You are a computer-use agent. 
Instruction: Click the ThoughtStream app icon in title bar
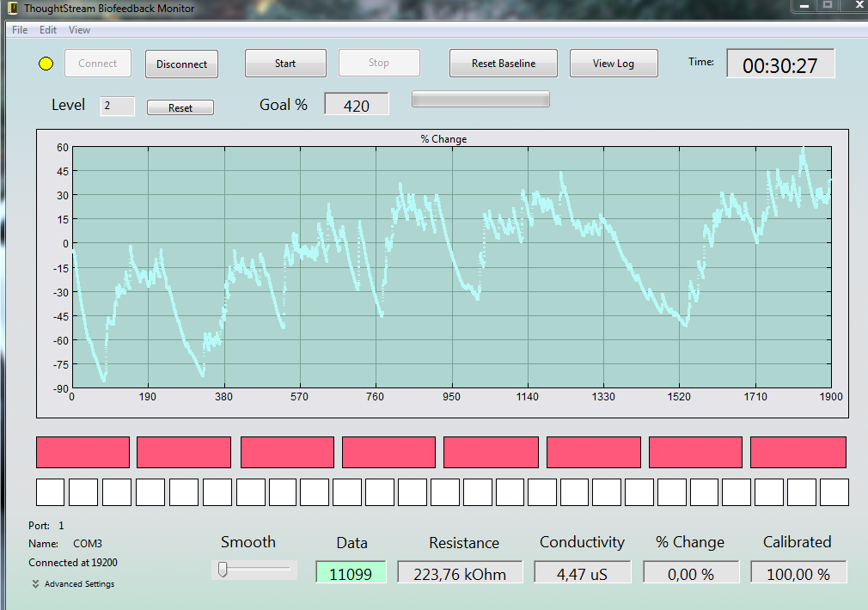13,9
